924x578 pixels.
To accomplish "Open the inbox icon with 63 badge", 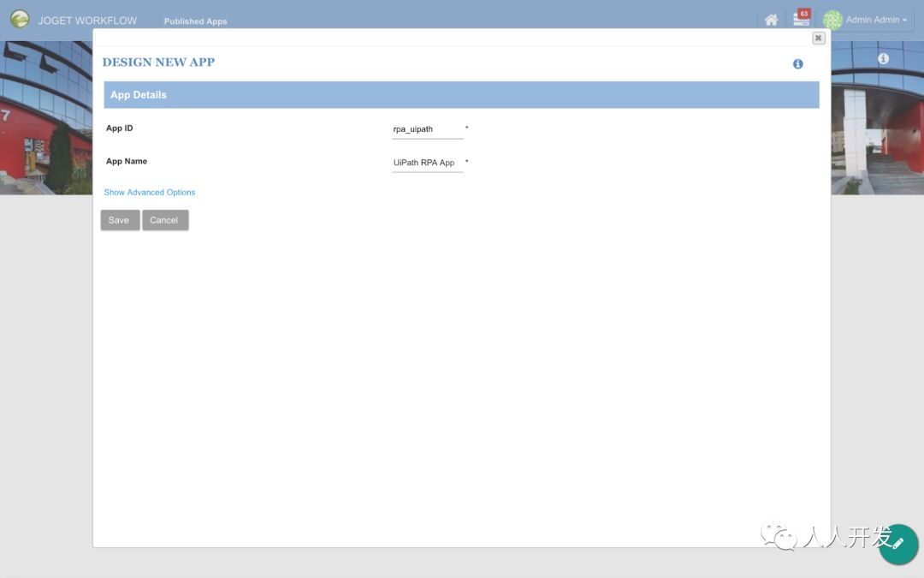I will pos(802,18).
